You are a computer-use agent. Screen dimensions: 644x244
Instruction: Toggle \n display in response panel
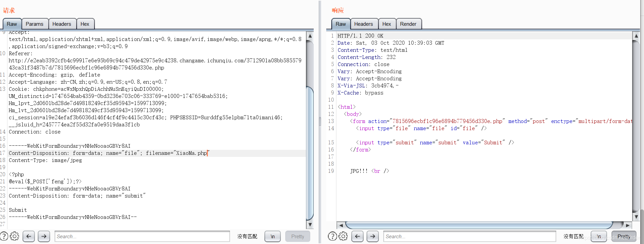pos(599,236)
